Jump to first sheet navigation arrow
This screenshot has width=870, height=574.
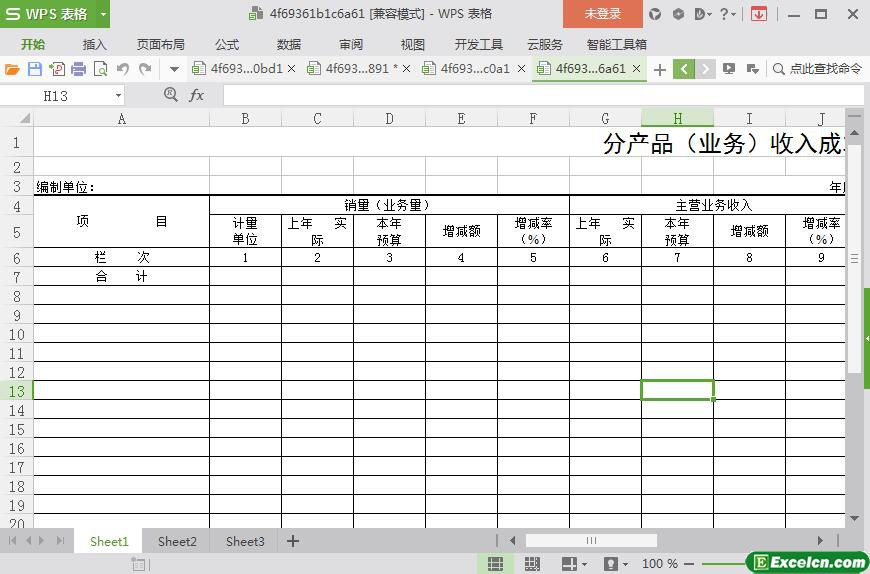(x=12, y=541)
